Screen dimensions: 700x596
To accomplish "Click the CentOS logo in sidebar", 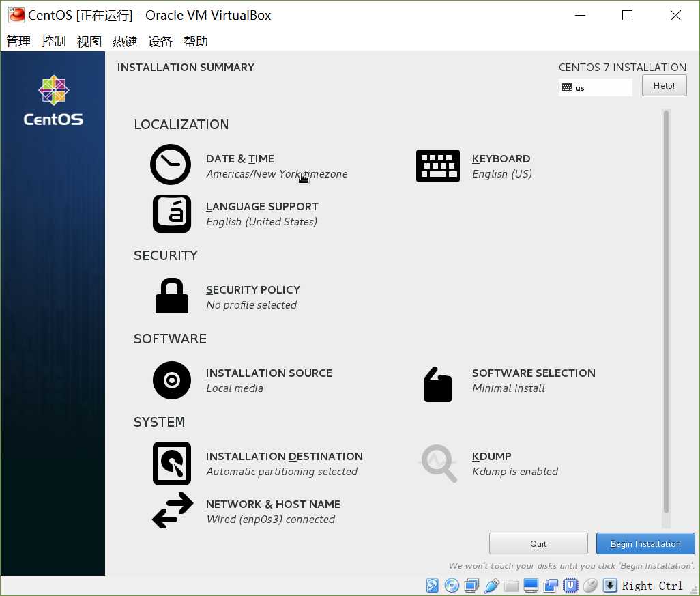I will (53, 101).
